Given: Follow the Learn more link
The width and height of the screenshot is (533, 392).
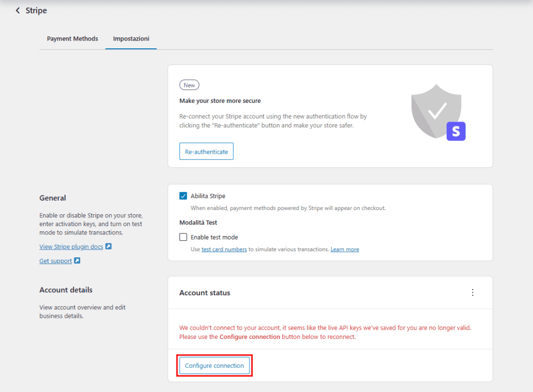Looking at the screenshot, I should (x=345, y=249).
